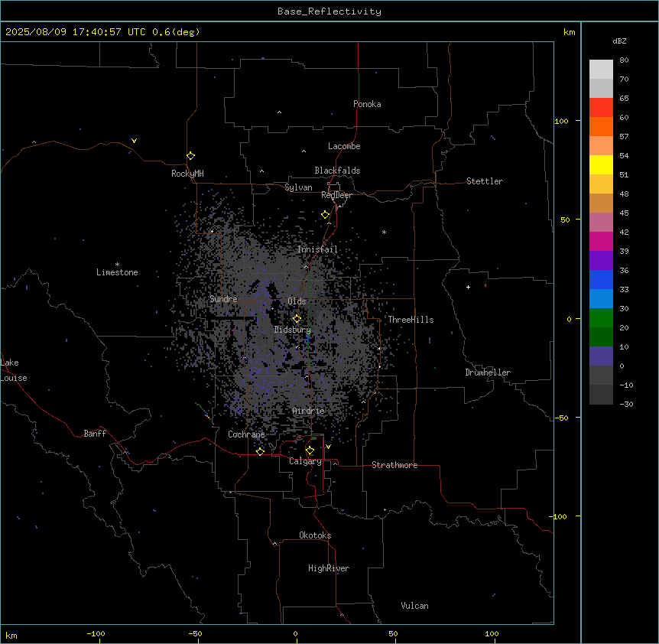Click the Lacombe city label

click(344, 146)
